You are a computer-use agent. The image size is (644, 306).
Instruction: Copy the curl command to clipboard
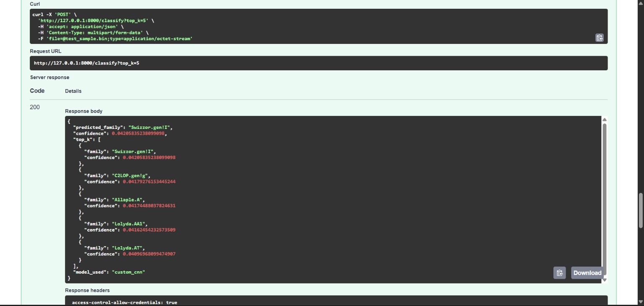tap(600, 38)
